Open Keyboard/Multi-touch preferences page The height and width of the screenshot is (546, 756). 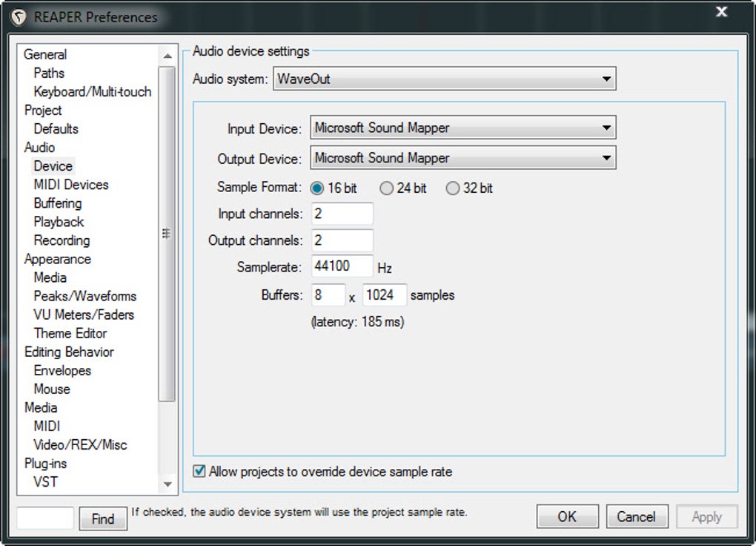point(93,92)
